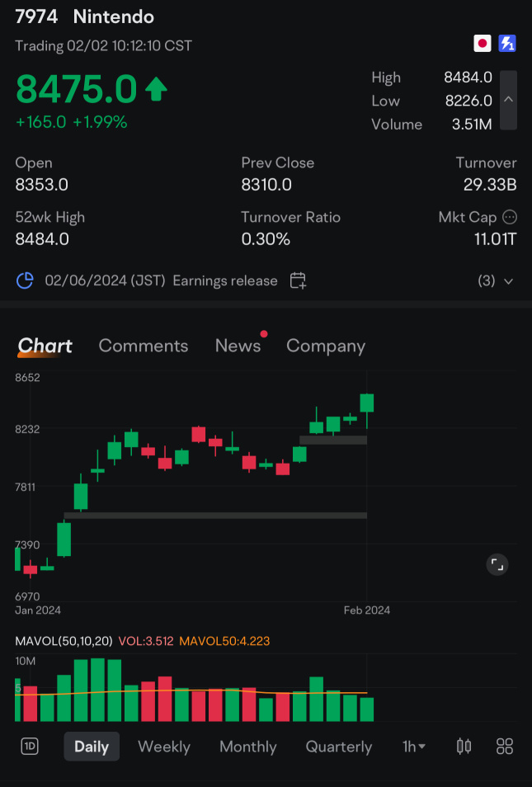This screenshot has height=787, width=532.
Task: Switch chart interval to Weekly
Action: click(163, 747)
